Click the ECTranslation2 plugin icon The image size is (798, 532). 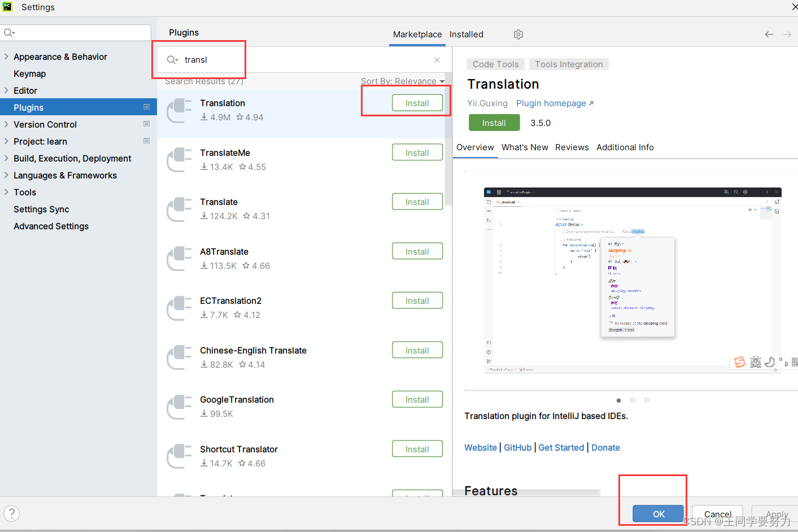(179, 308)
